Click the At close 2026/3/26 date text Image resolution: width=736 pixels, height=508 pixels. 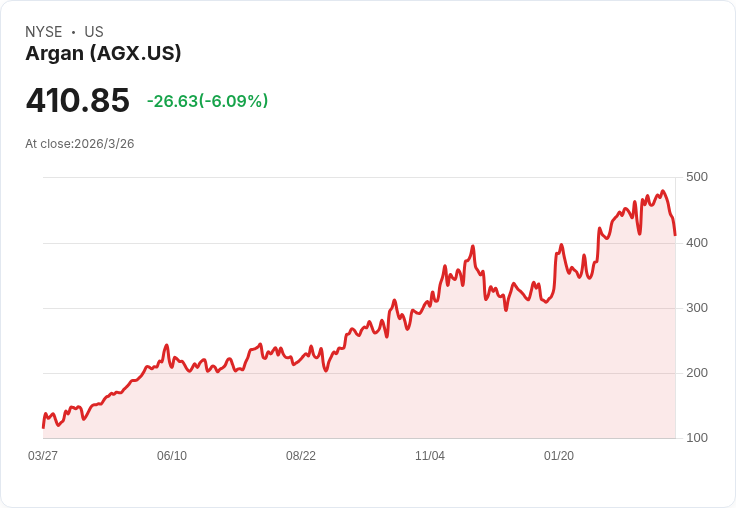click(80, 144)
